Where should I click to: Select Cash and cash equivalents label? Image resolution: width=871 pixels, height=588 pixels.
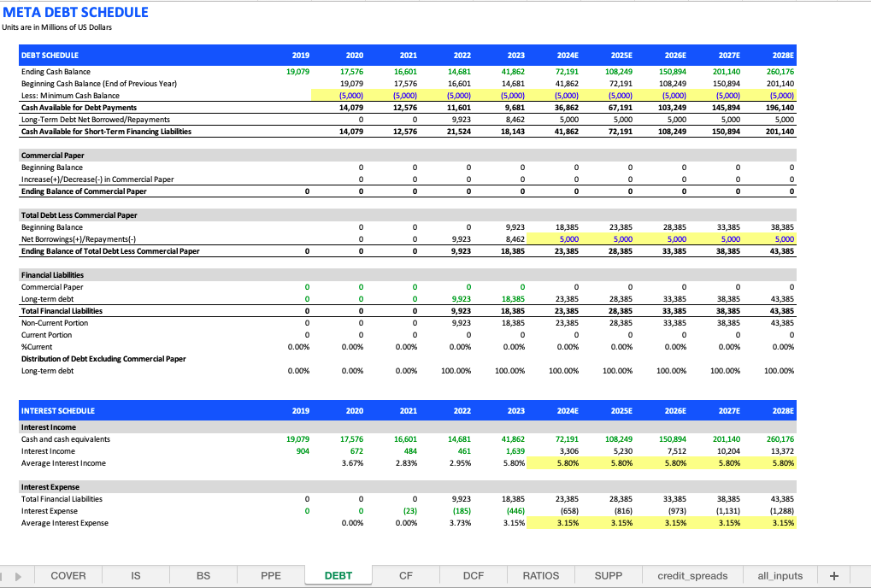pos(66,439)
